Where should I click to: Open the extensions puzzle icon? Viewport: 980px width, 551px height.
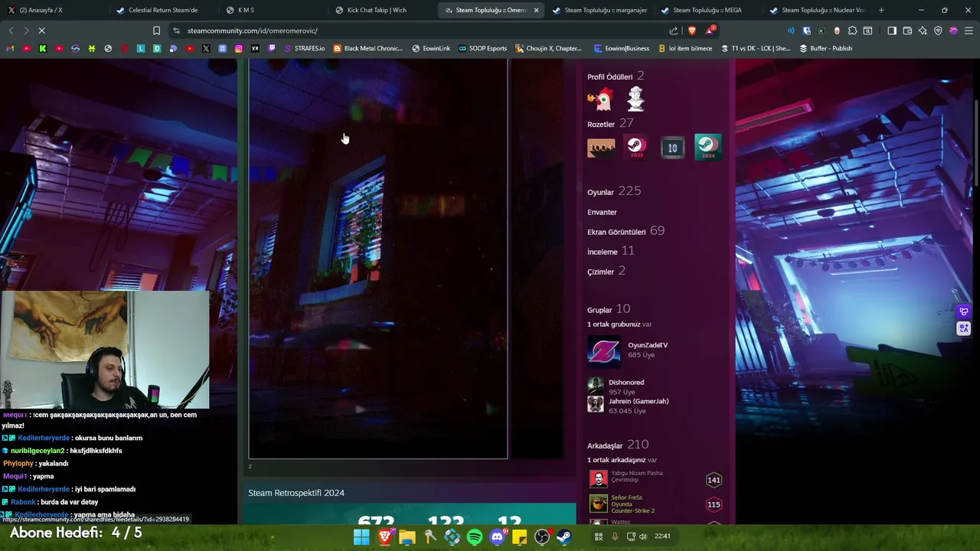(852, 31)
